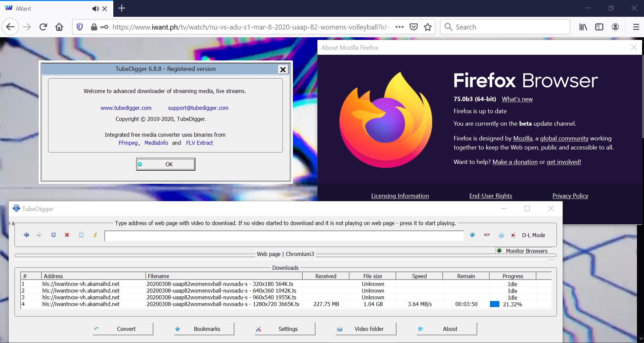
Task: Select download row 1 320x180 564K.ts
Action: click(x=286, y=284)
